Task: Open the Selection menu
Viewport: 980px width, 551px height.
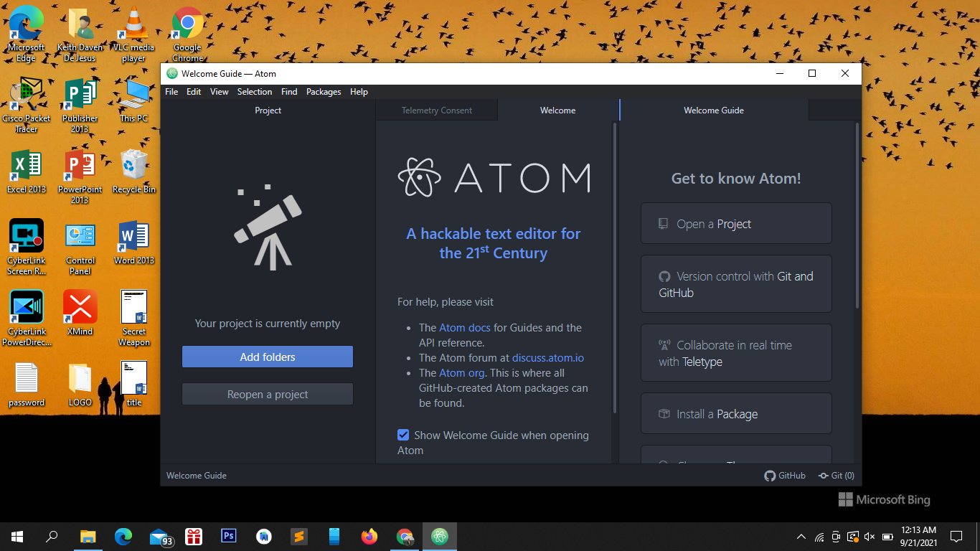Action: pos(254,92)
